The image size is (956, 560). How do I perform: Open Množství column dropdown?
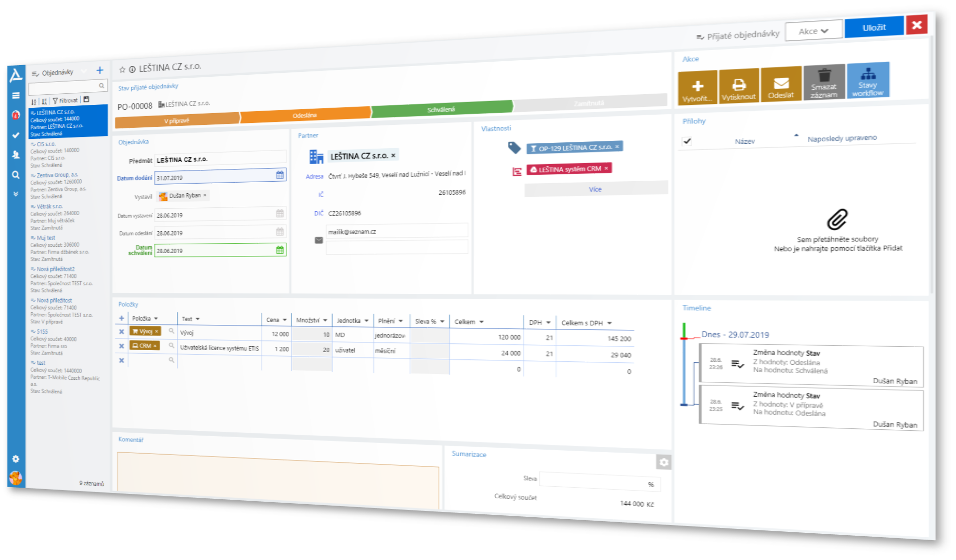(x=325, y=321)
